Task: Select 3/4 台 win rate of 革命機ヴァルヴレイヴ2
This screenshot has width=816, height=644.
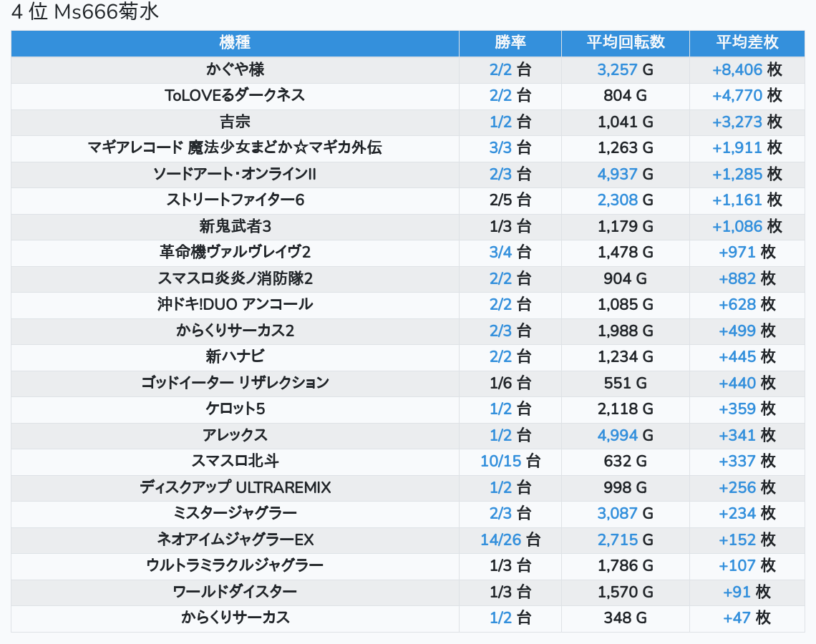Action: 510,253
